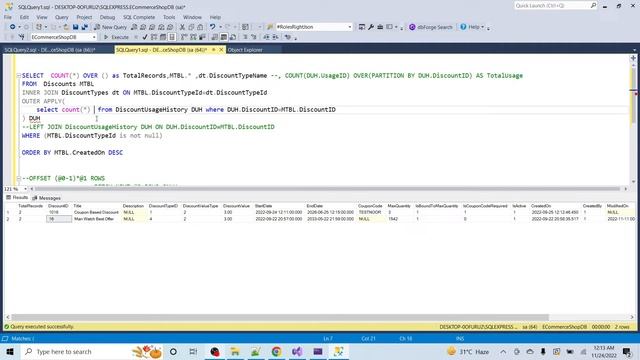Click the Execute button
Screen dimensions: 640x360
coord(116,37)
